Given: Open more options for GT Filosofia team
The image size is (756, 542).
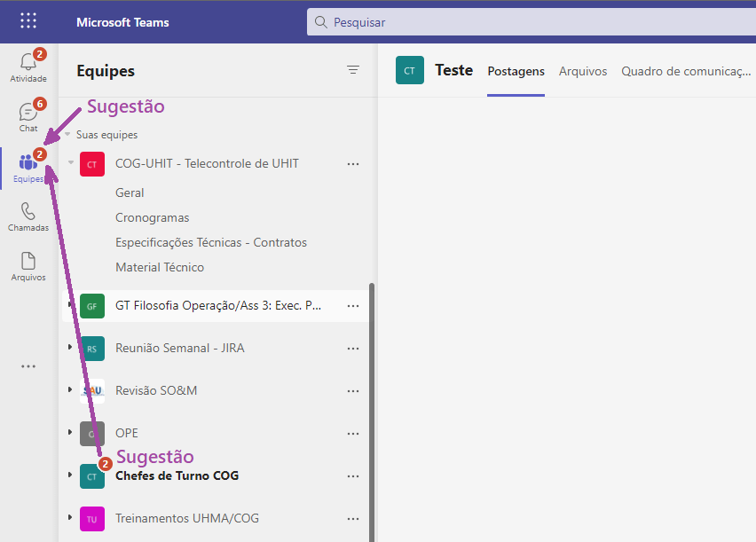Looking at the screenshot, I should click(x=353, y=306).
